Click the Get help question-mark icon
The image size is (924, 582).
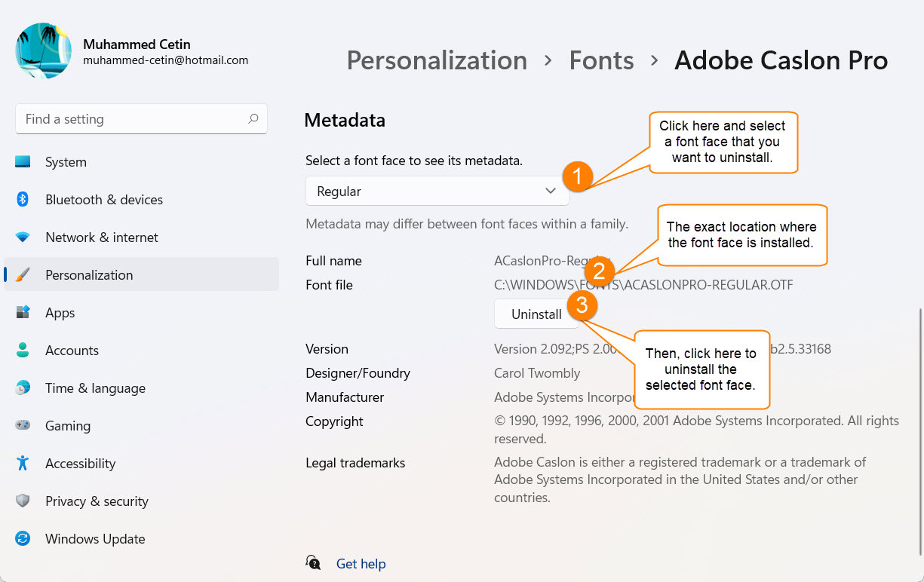(x=313, y=562)
